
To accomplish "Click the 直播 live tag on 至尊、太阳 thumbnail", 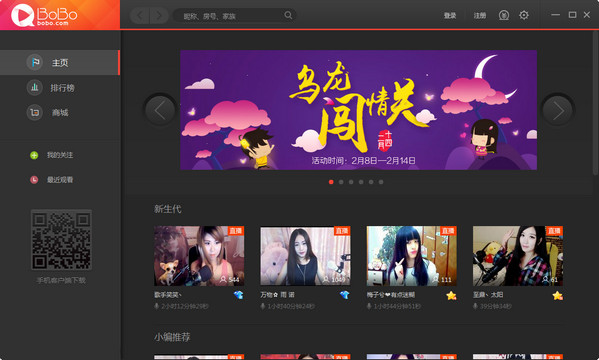I will 555,231.
